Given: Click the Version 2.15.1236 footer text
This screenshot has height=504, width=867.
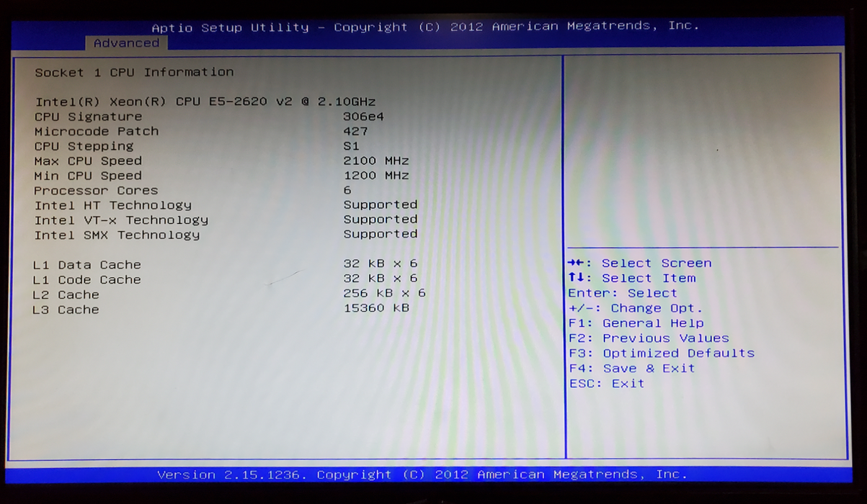Looking at the screenshot, I should click(422, 474).
